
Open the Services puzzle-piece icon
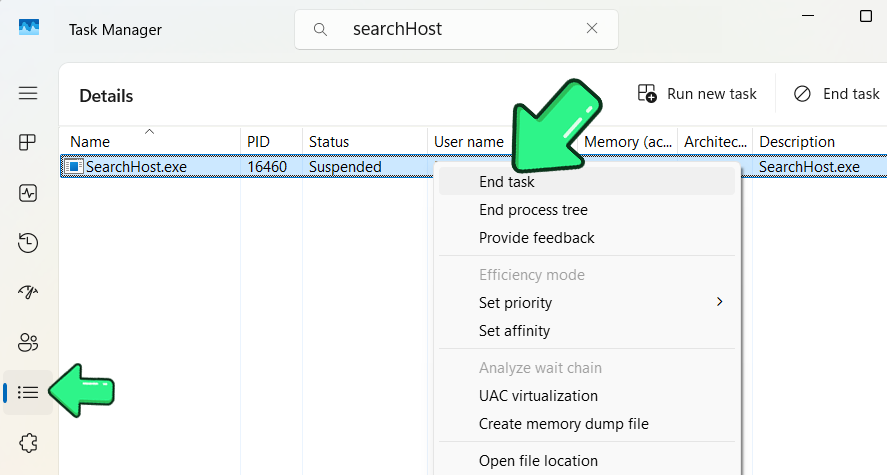28,443
